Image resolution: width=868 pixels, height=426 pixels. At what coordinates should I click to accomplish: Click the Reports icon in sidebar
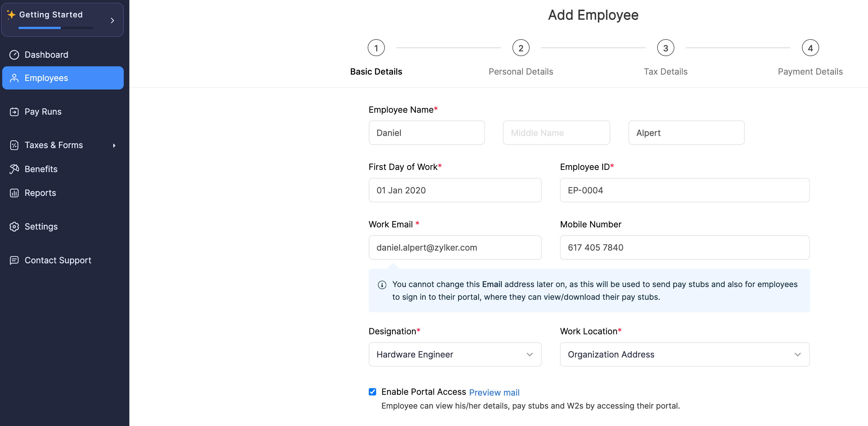point(15,193)
